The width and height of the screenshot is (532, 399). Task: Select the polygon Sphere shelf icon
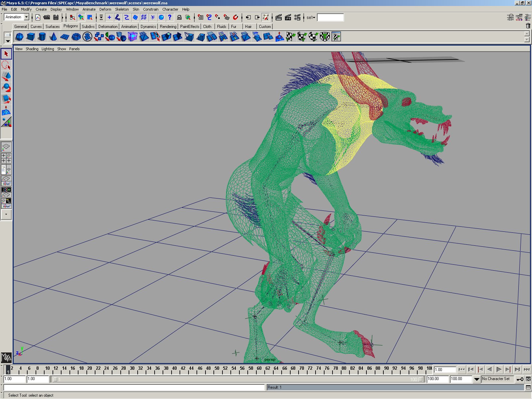[19, 37]
